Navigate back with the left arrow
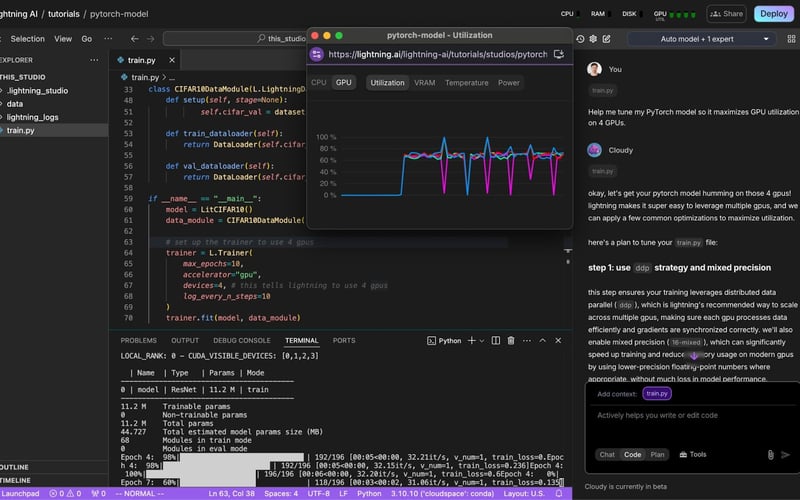This screenshot has width=800, height=500. pos(135,39)
